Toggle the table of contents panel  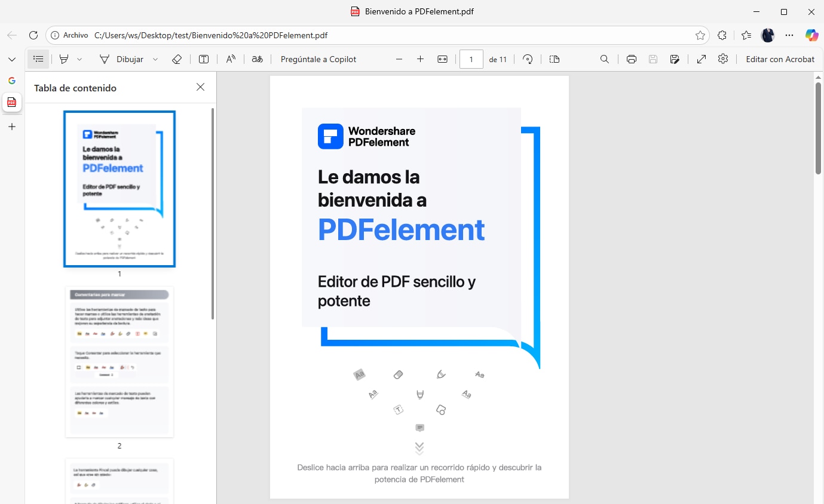(38, 59)
